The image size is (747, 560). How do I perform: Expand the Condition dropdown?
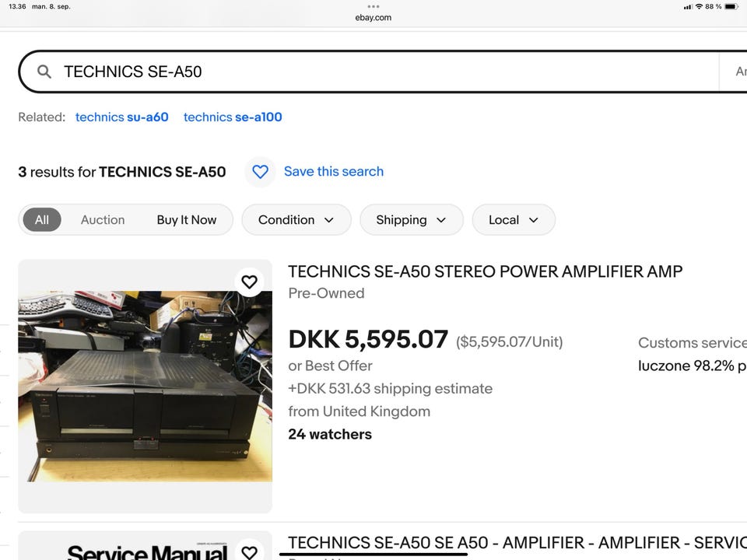[296, 219]
